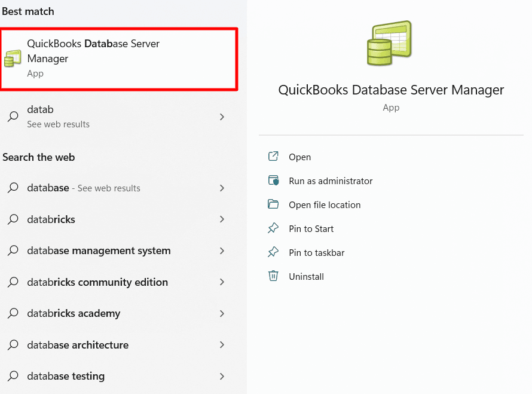Expand the 'datab' web result chevron
The width and height of the screenshot is (532, 394).
[x=222, y=117]
